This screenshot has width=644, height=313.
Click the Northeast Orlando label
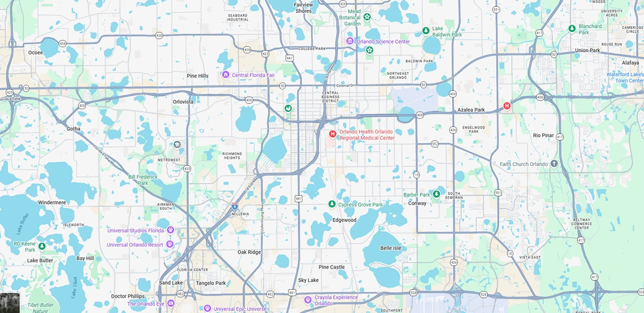click(398, 76)
